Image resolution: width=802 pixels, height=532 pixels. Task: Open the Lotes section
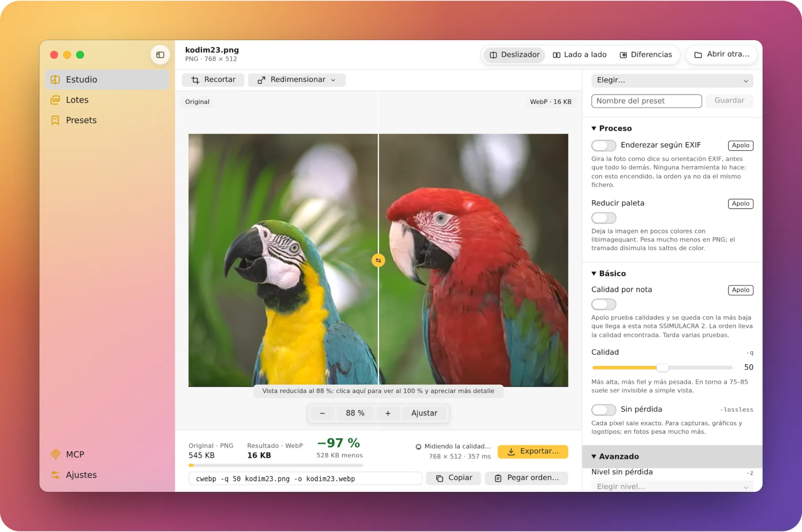[107, 100]
